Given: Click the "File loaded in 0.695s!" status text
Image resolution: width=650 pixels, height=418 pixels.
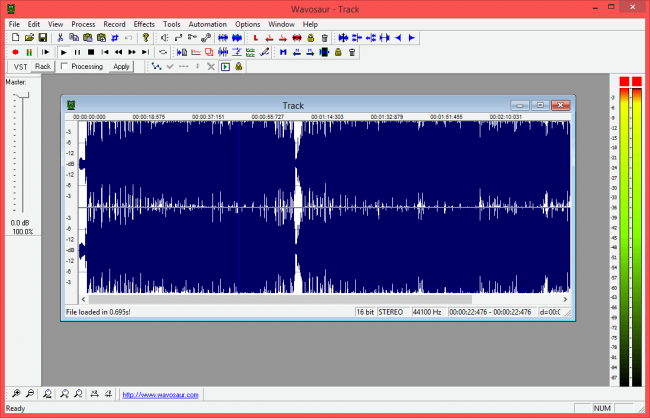Looking at the screenshot, I should click(98, 312).
